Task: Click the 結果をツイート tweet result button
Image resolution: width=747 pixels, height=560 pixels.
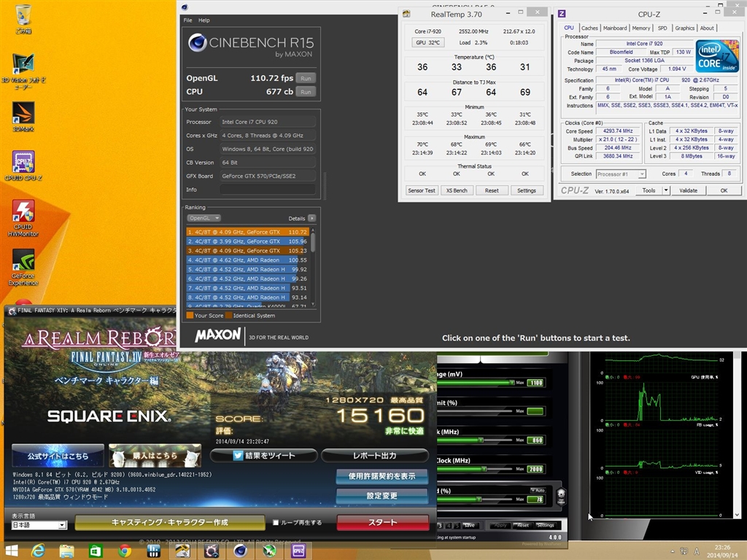Action: 263,456
